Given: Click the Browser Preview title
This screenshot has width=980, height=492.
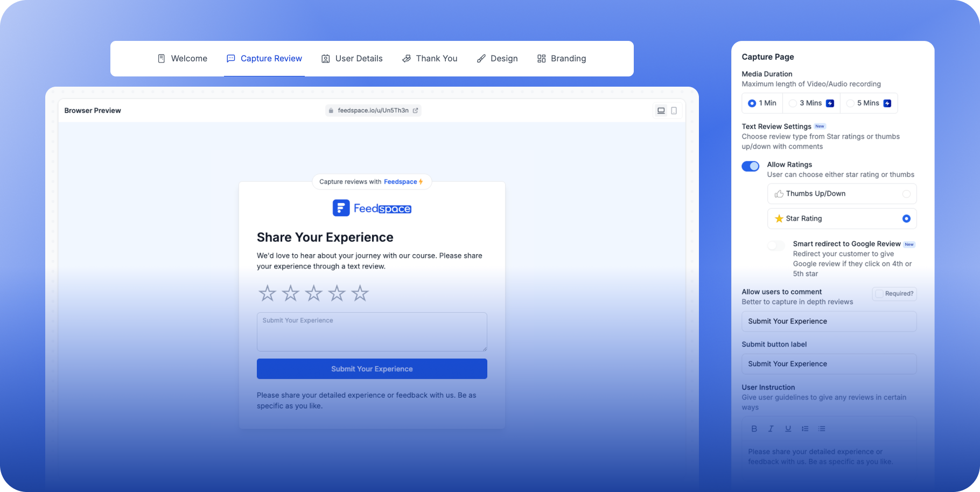Looking at the screenshot, I should pyautogui.click(x=93, y=111).
